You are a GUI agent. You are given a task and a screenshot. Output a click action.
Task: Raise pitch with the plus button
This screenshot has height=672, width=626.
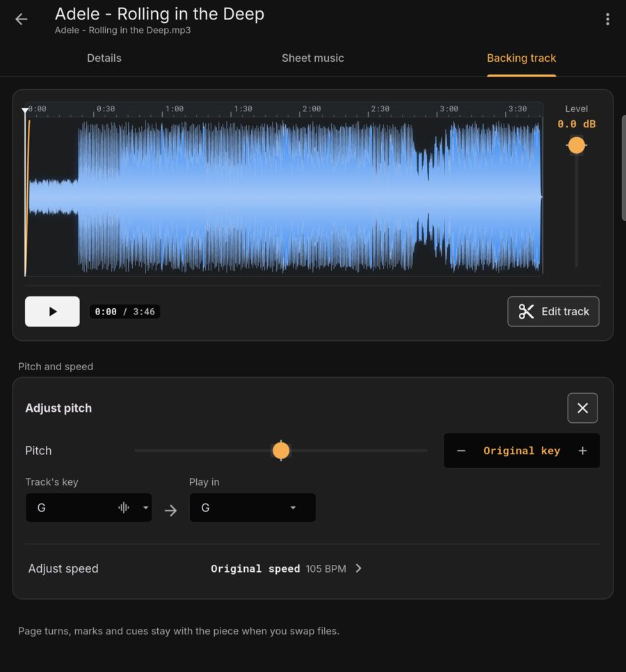[x=582, y=451]
